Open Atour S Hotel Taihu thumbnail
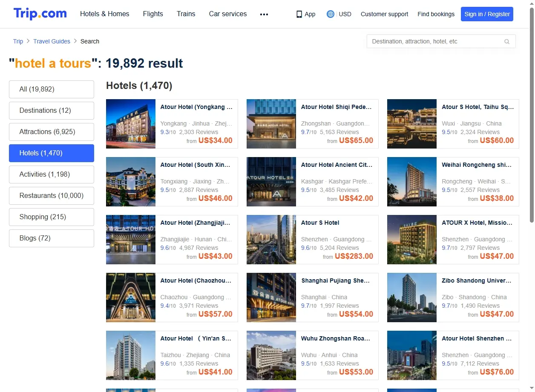This screenshot has width=535, height=392. pos(412,124)
